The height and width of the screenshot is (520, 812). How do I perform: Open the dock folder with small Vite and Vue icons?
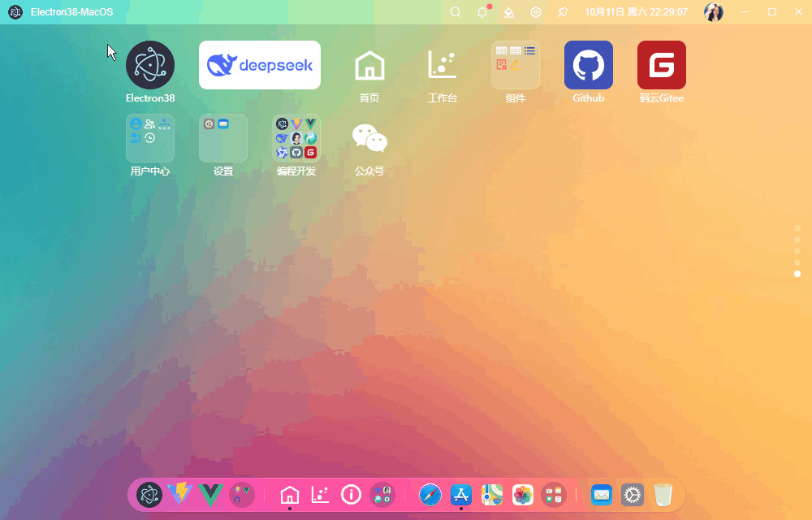tap(242, 495)
